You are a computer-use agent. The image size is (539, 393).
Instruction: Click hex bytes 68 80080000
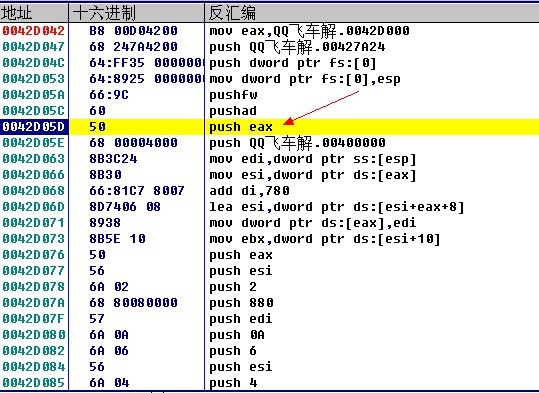pyautogui.click(x=133, y=303)
